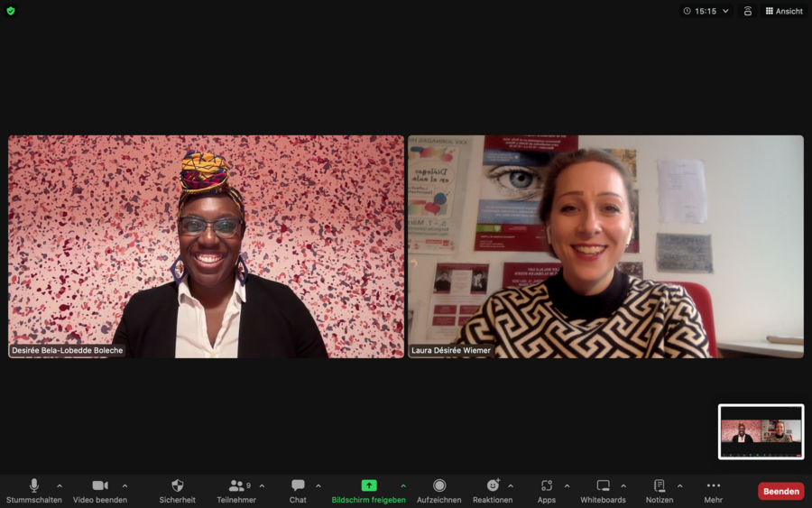
Task: Expand audio options arrow beside Stummschalten
Action: coord(60,485)
